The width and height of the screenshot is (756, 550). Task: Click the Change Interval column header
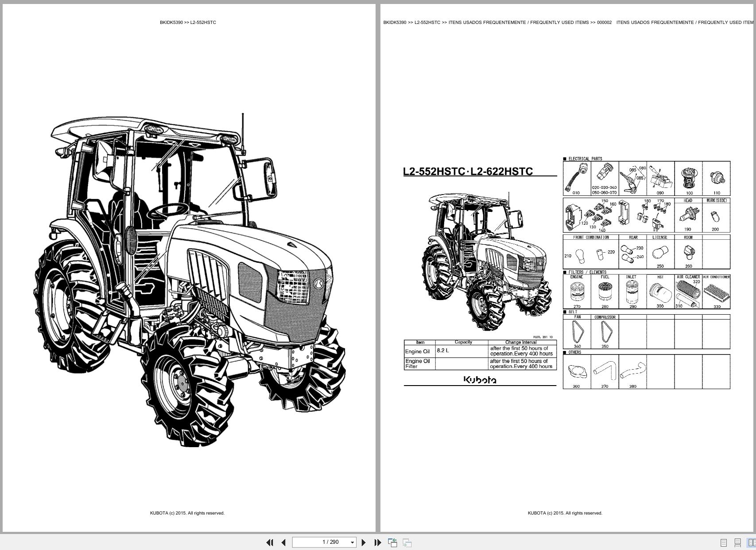click(521, 342)
